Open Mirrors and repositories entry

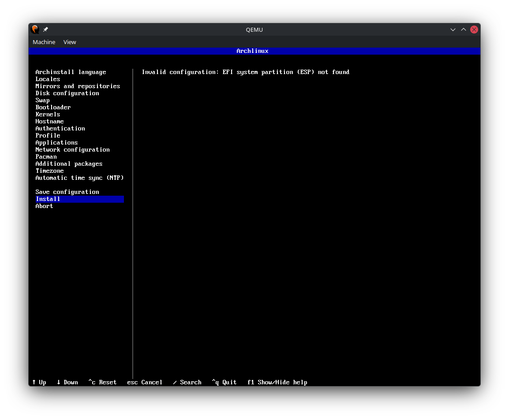(78, 86)
